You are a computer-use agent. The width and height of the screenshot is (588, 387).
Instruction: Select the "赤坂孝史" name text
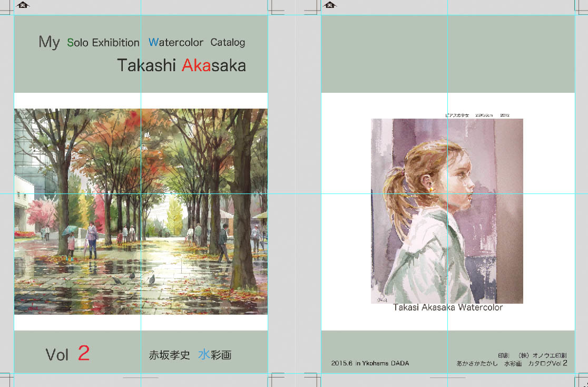click(170, 355)
